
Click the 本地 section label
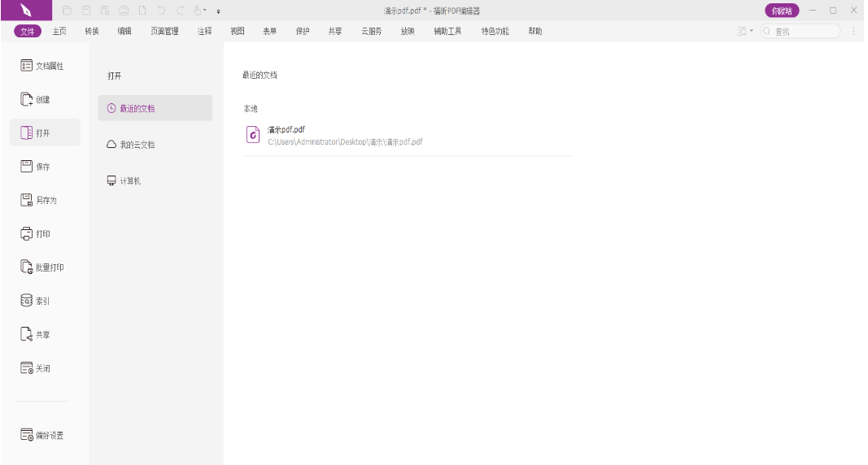pyautogui.click(x=251, y=108)
